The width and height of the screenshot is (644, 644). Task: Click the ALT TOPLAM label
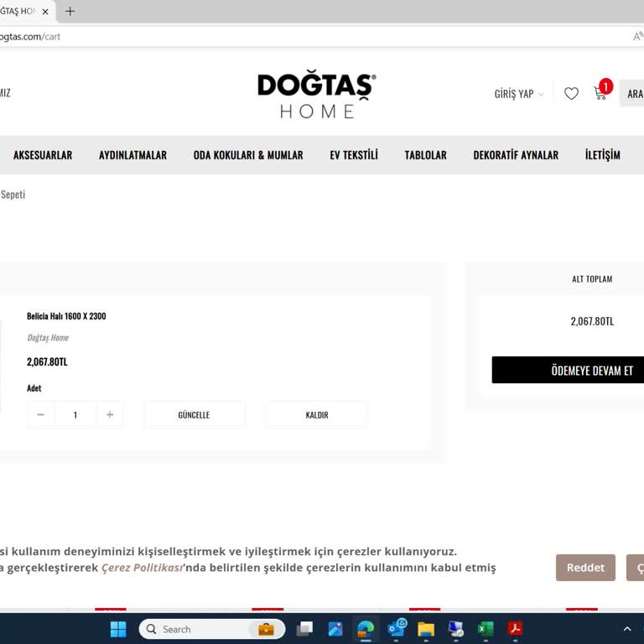pyautogui.click(x=592, y=279)
